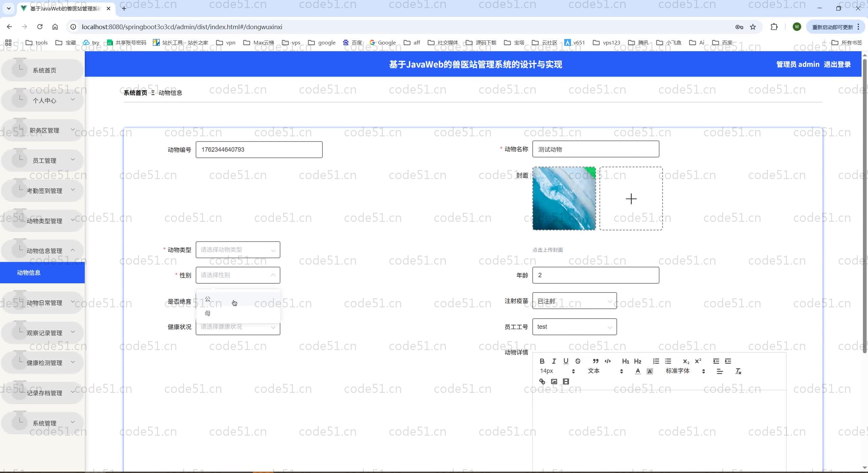
Task: Click the code block icon
Action: click(608, 361)
